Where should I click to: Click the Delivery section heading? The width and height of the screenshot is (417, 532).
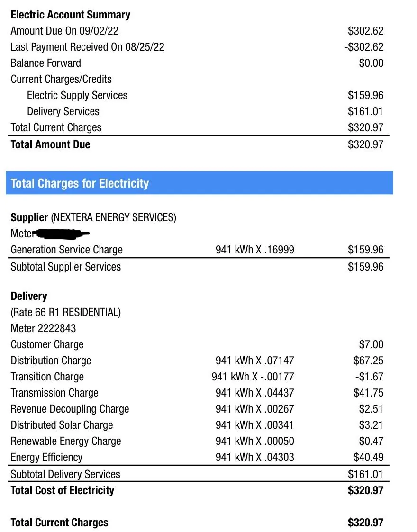tap(29, 296)
